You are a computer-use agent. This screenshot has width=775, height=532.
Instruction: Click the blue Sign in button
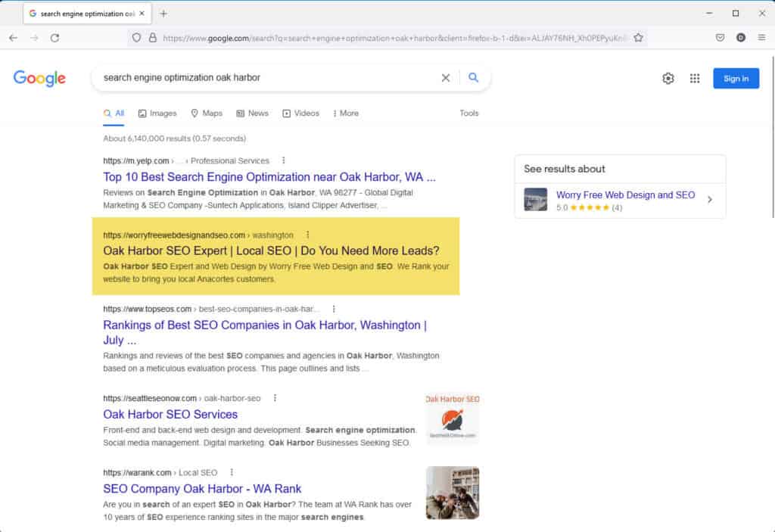click(736, 78)
